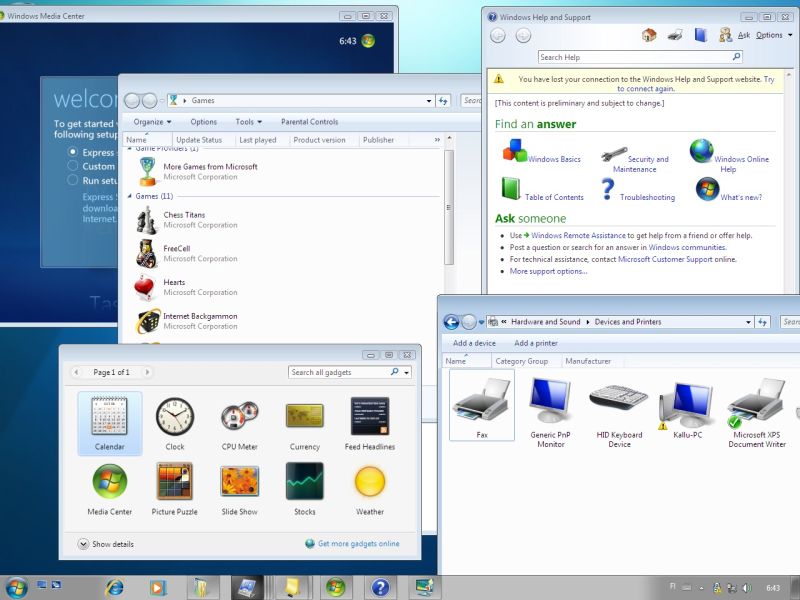
Task: Select the Express setup radio button
Action: pyautogui.click(x=73, y=152)
